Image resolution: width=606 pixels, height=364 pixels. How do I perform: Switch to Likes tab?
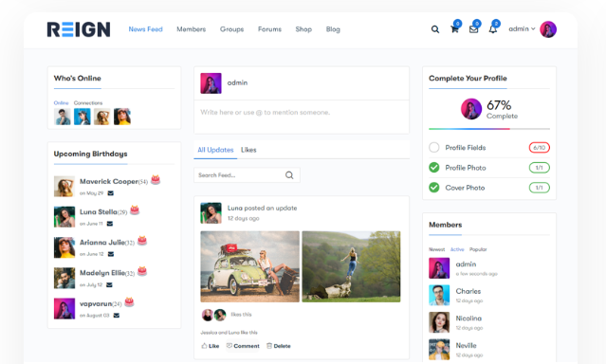tap(248, 150)
